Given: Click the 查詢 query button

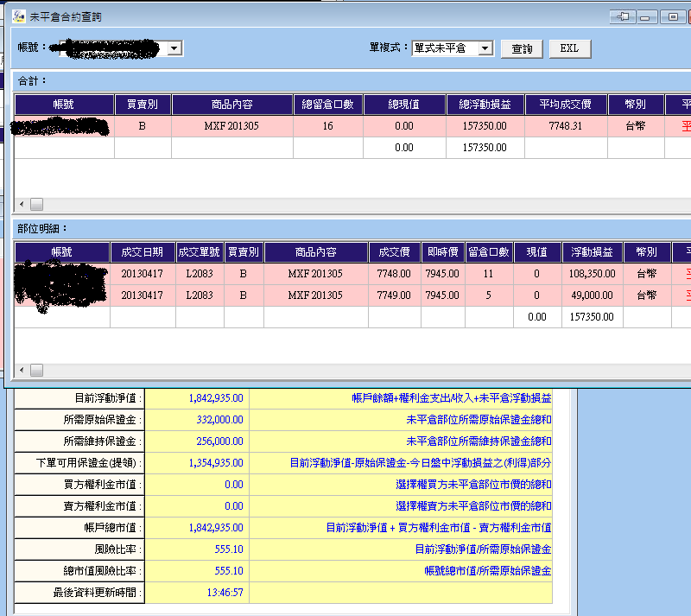Looking at the screenshot, I should (522, 48).
